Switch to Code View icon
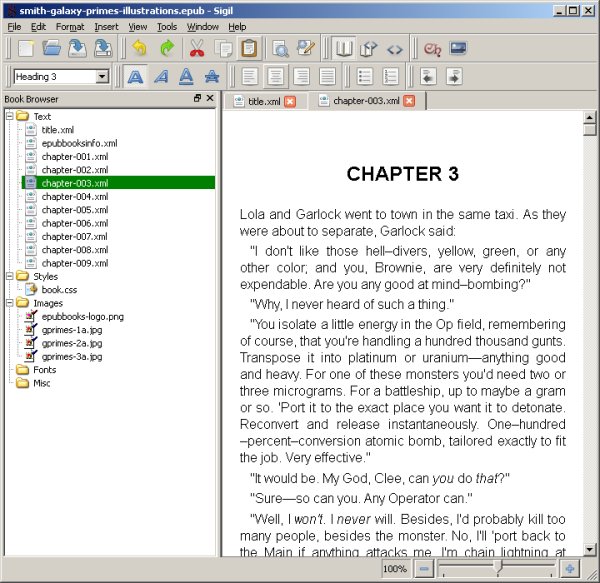Screen dimensions: 600x583 tap(395, 48)
